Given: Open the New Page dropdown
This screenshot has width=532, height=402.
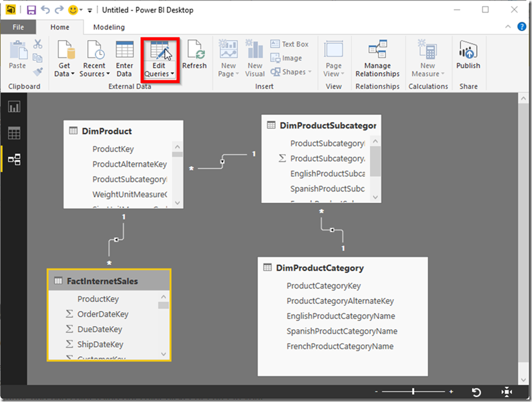Looking at the screenshot, I should pyautogui.click(x=228, y=59).
